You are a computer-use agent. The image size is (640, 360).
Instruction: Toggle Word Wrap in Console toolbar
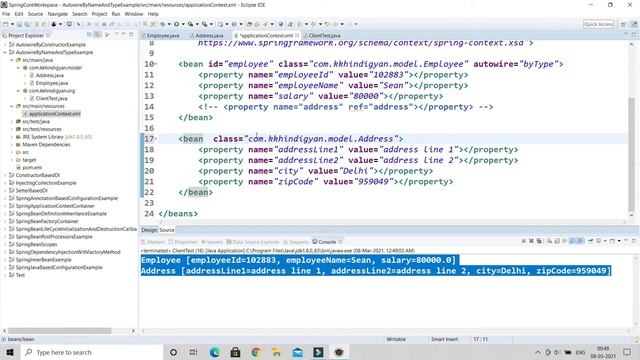564,241
